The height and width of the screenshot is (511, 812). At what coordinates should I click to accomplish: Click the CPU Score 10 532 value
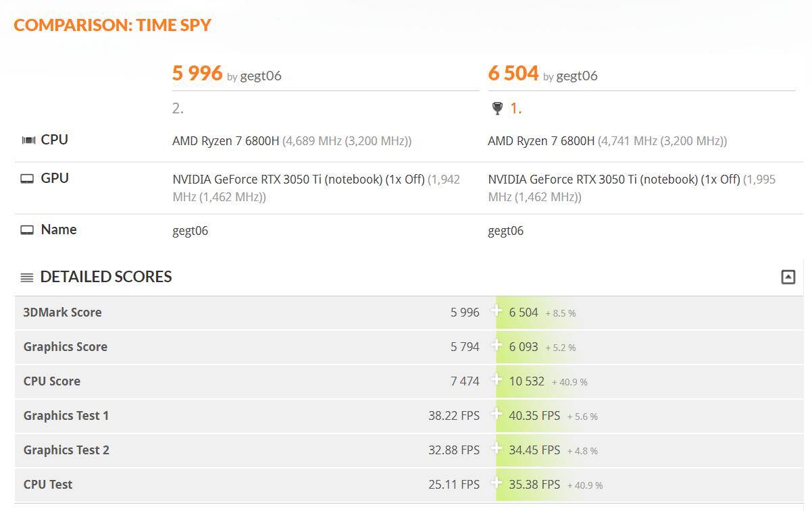tap(526, 381)
